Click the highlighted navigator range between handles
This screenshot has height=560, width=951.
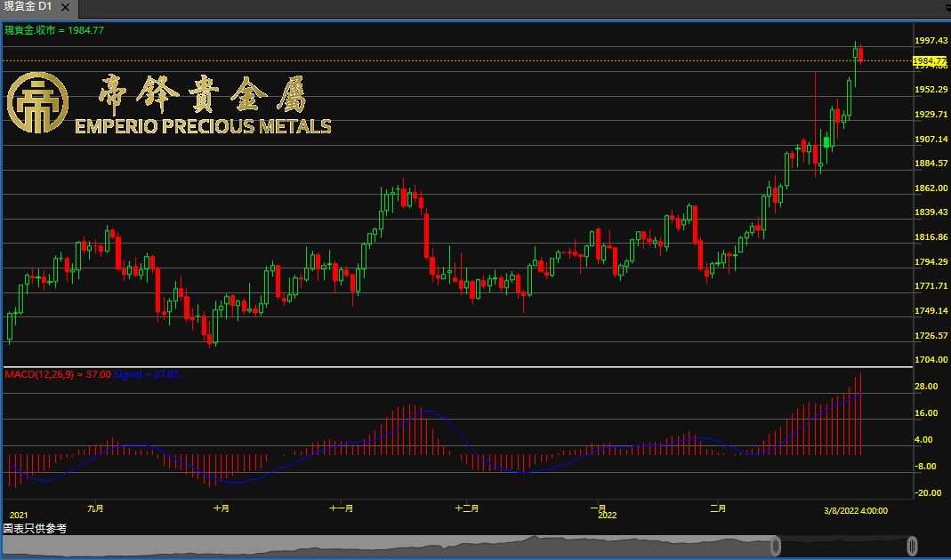[843, 546]
